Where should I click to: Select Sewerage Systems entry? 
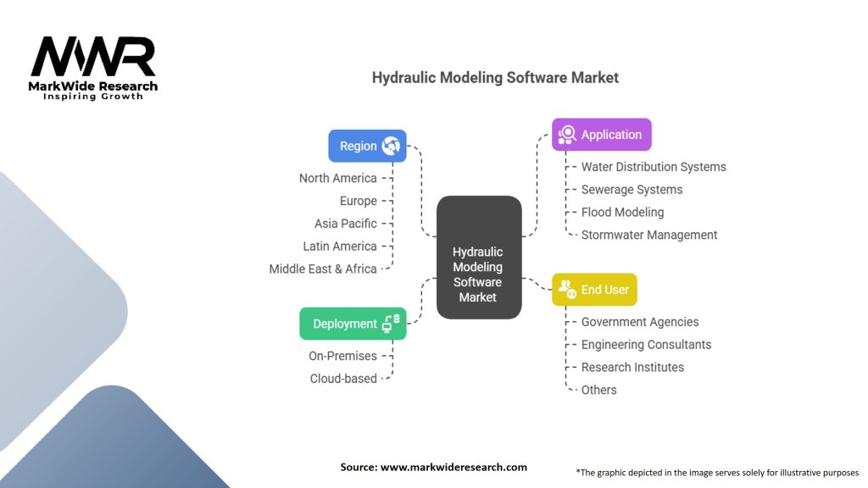632,189
